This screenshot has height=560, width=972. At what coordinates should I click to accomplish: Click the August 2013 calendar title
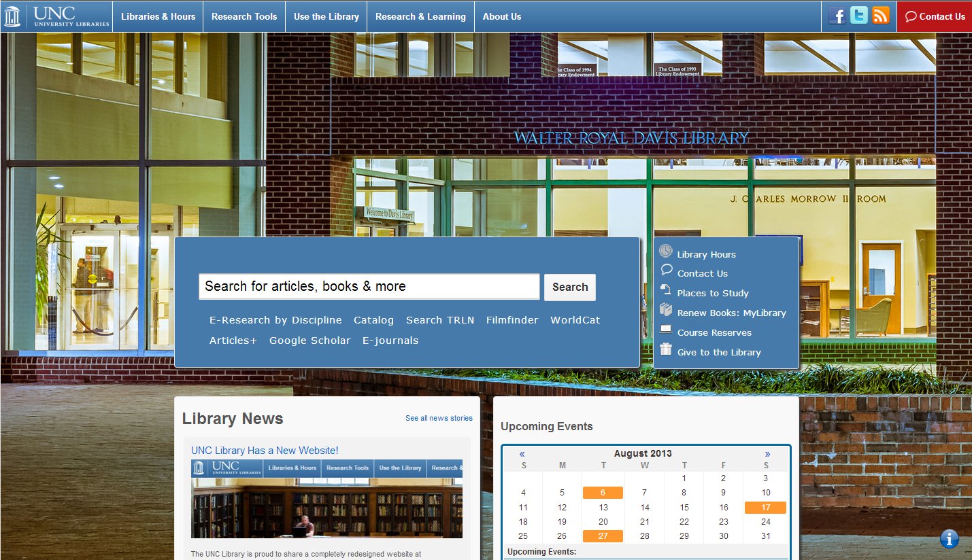point(643,453)
